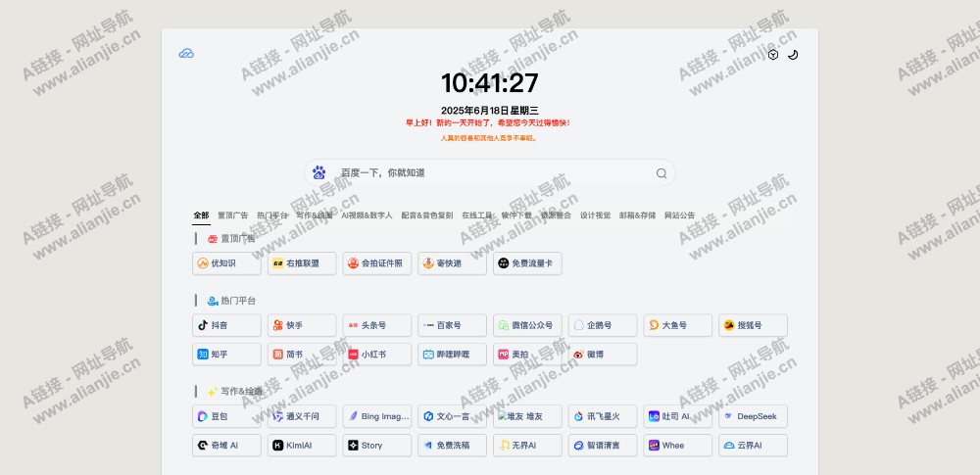Screen dimensions: 980x475
Task: Click the 10:41:27 clock display
Action: tap(490, 83)
